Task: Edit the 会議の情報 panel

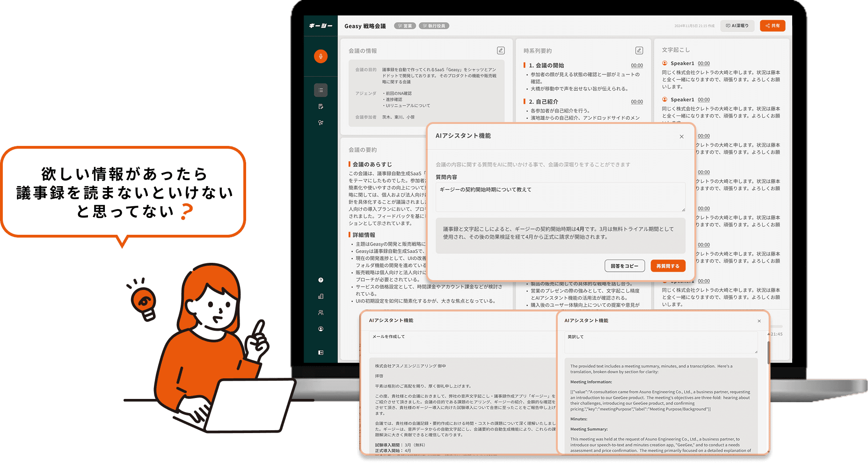Action: pos(500,51)
